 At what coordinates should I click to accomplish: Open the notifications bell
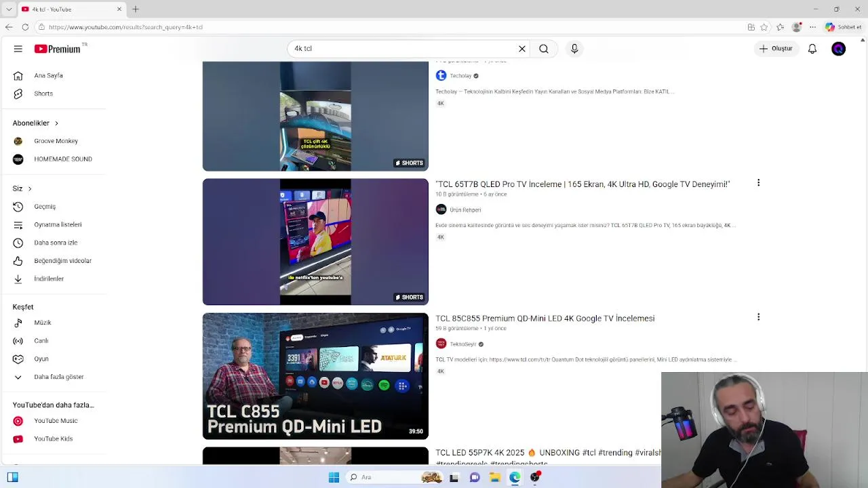click(x=812, y=49)
